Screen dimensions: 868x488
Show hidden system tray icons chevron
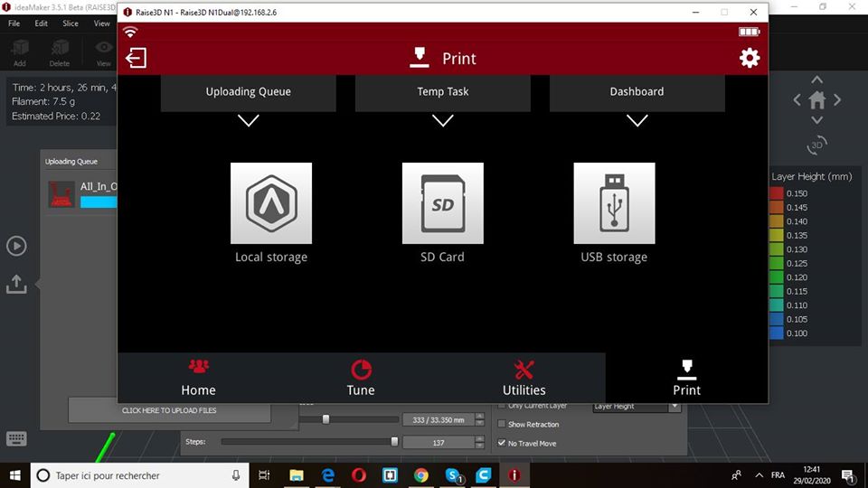coord(759,475)
